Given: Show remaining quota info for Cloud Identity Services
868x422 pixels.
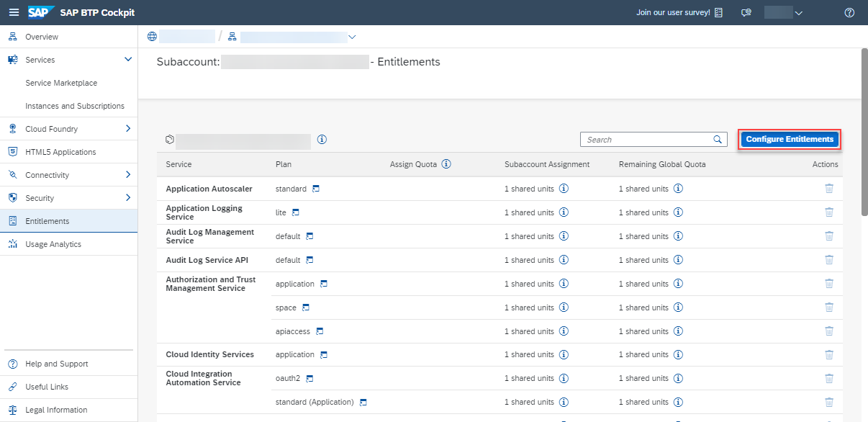Looking at the screenshot, I should coord(678,354).
